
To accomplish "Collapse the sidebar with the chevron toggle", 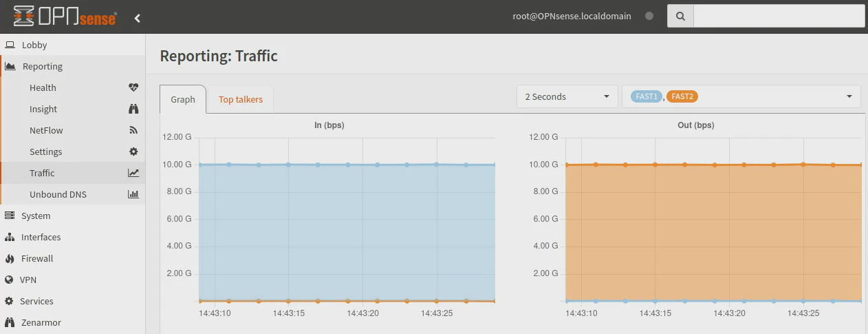I will pyautogui.click(x=138, y=18).
